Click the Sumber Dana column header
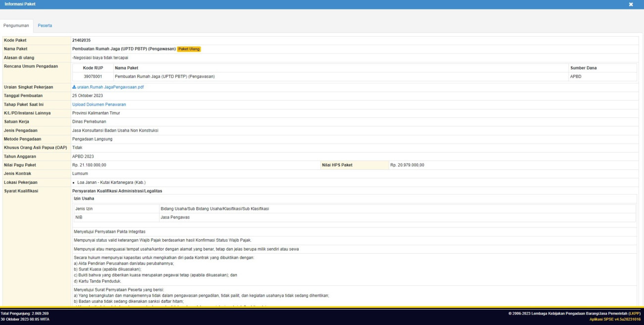 coord(584,68)
